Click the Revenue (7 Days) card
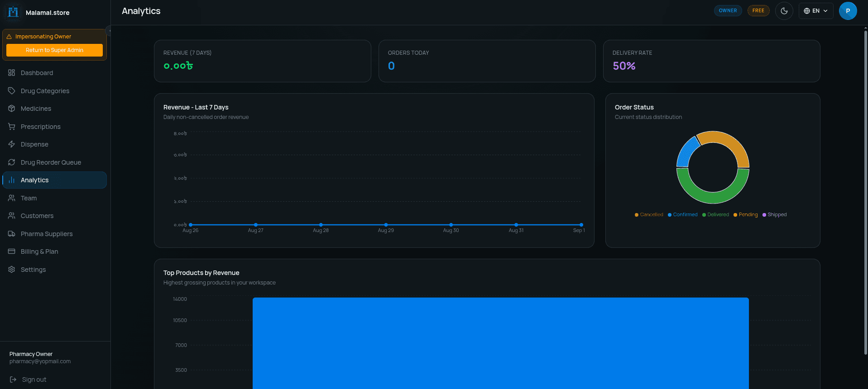This screenshot has height=389, width=868. coord(263,61)
